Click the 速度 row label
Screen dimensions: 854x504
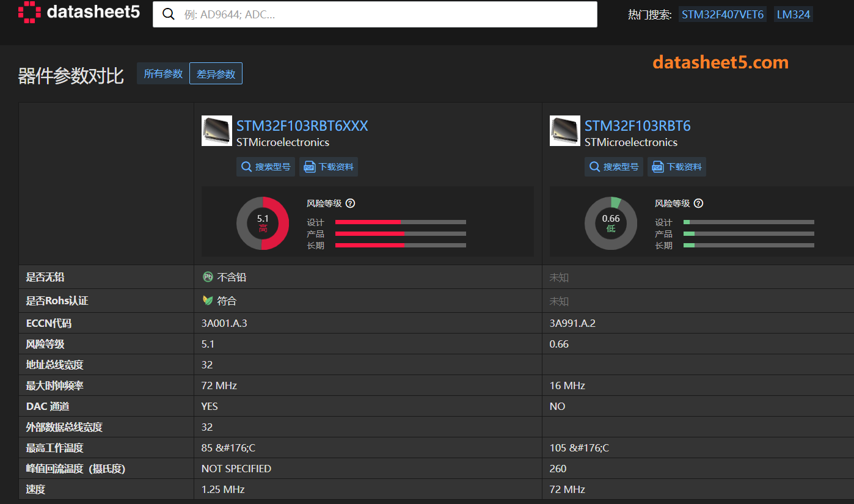(36, 489)
